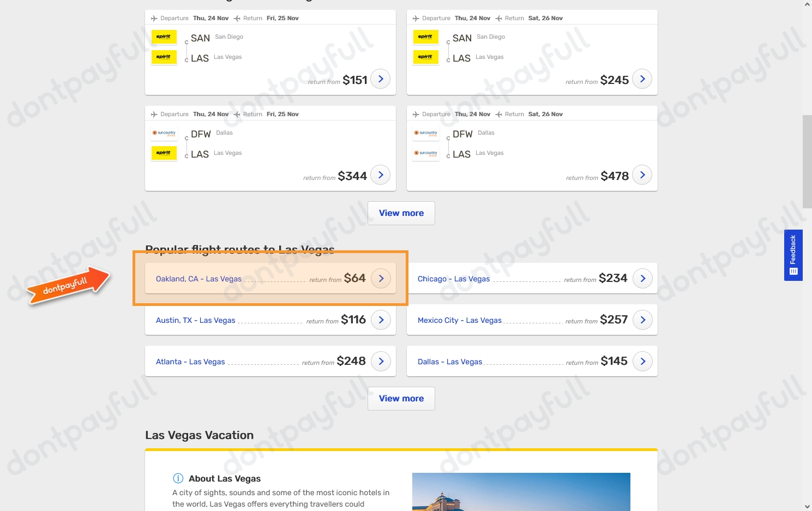
Task: Click the Spirit Airlines logo on the $151 flight card
Action: (x=164, y=37)
